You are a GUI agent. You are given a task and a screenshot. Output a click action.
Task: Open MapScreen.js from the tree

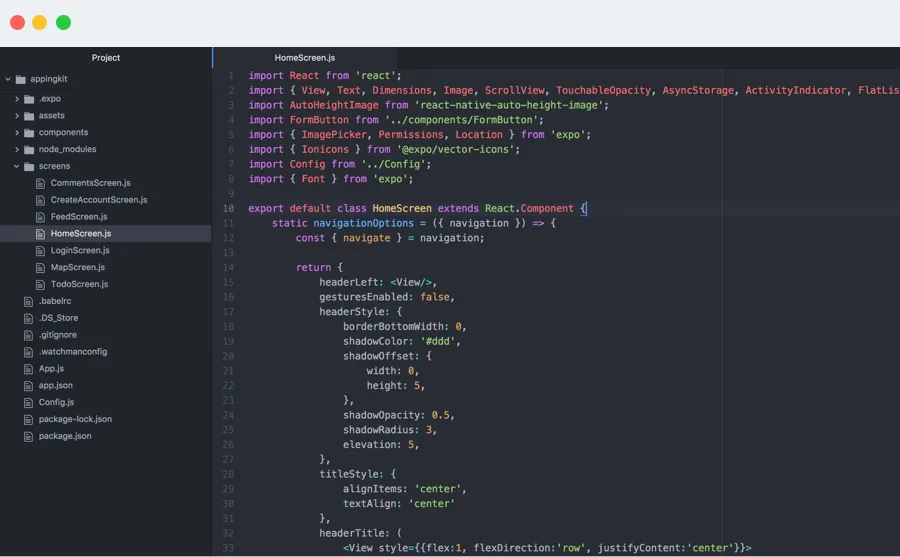tap(77, 268)
